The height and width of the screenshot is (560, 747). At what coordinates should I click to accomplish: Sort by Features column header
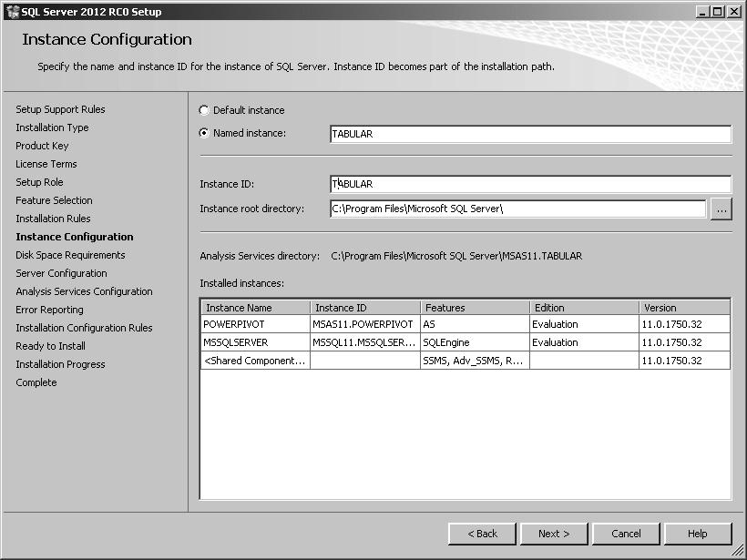tap(475, 308)
